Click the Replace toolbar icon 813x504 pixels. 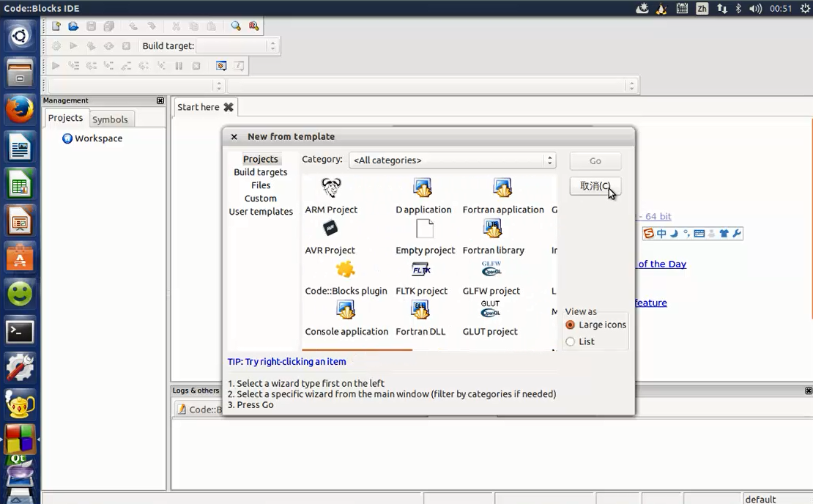[x=253, y=26]
